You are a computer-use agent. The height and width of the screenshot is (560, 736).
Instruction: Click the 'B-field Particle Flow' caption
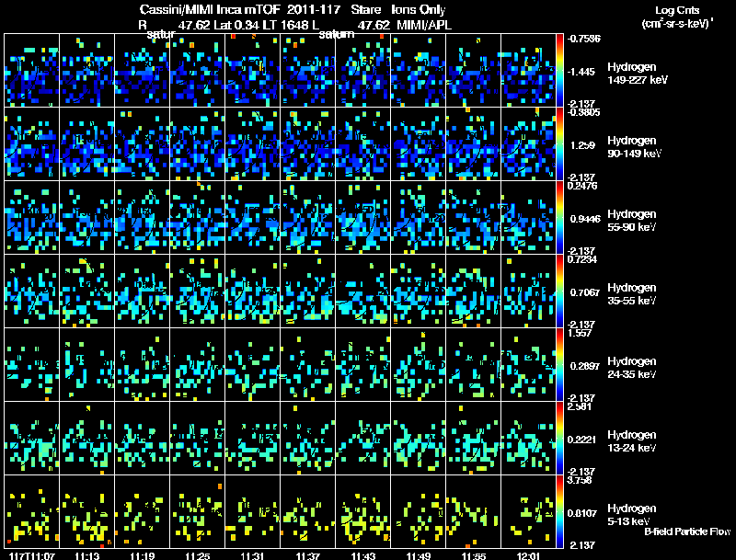(x=687, y=531)
